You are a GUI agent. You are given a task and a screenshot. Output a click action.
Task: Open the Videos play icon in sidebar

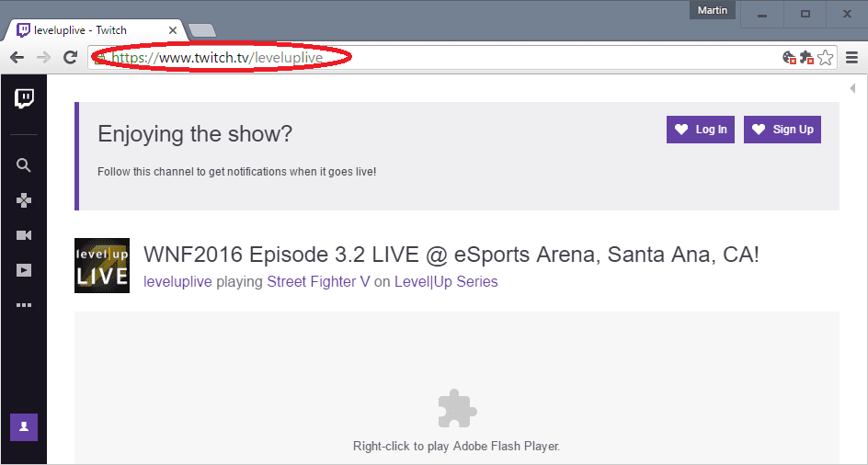(x=24, y=270)
